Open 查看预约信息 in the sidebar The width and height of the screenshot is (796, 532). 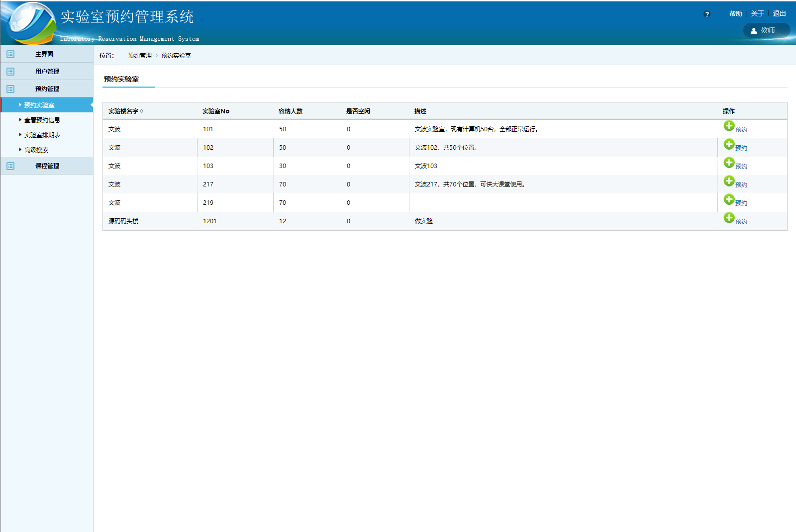coord(42,120)
